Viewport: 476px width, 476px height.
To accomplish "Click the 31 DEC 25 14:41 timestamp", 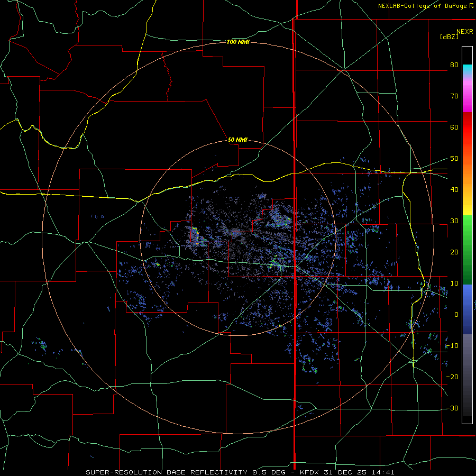I will [360, 472].
